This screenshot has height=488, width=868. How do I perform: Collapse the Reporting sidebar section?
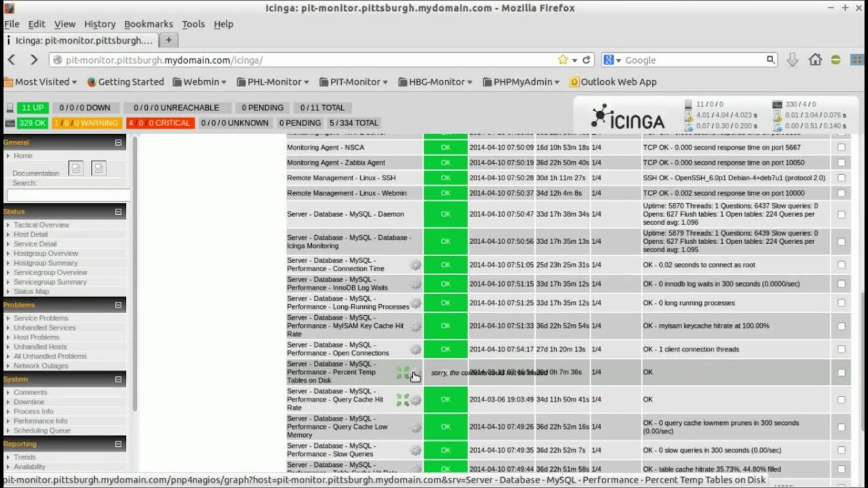pyautogui.click(x=118, y=444)
